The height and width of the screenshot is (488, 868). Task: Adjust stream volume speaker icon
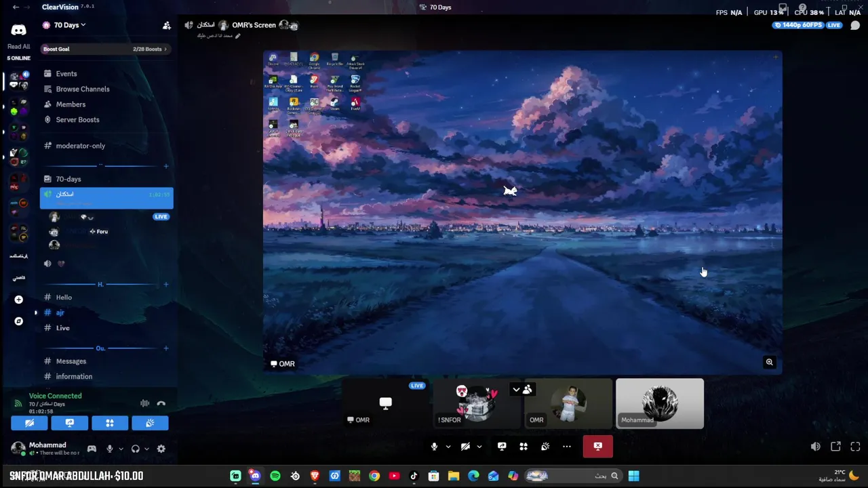tap(816, 447)
